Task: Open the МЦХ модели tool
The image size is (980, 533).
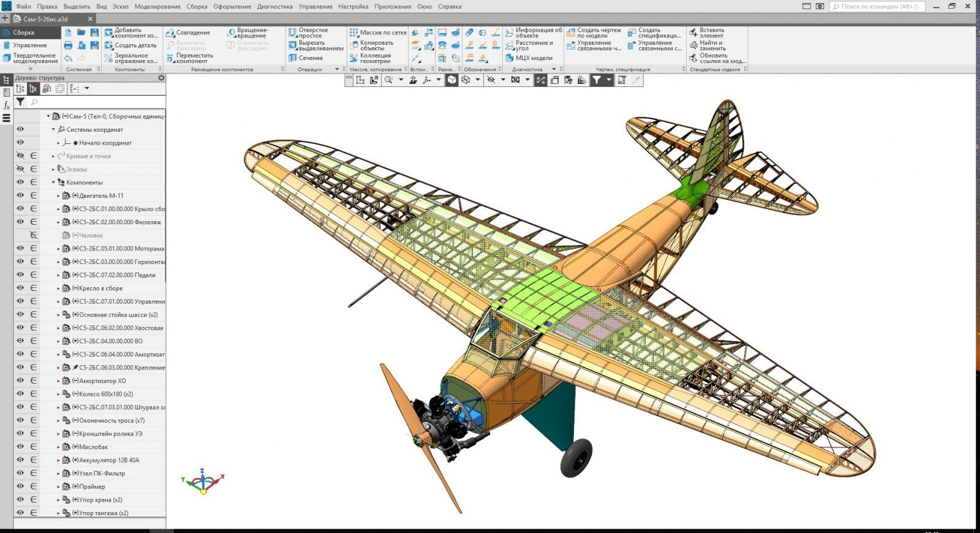Action: (x=529, y=58)
